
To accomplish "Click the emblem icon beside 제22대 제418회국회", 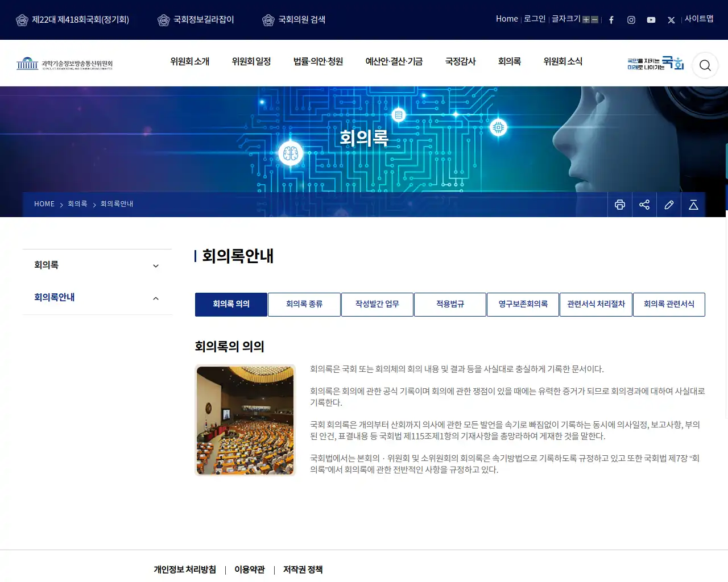I will (22, 20).
